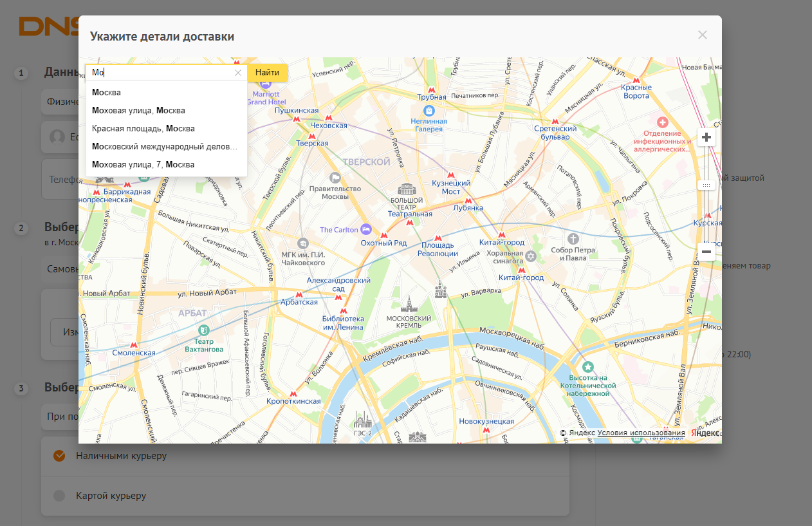Pick suggestion Красная площадь, Москва
The image size is (812, 526).
coord(166,128)
